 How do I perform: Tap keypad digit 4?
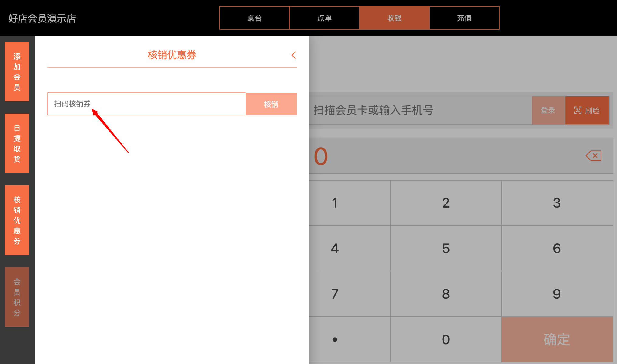pos(350,248)
